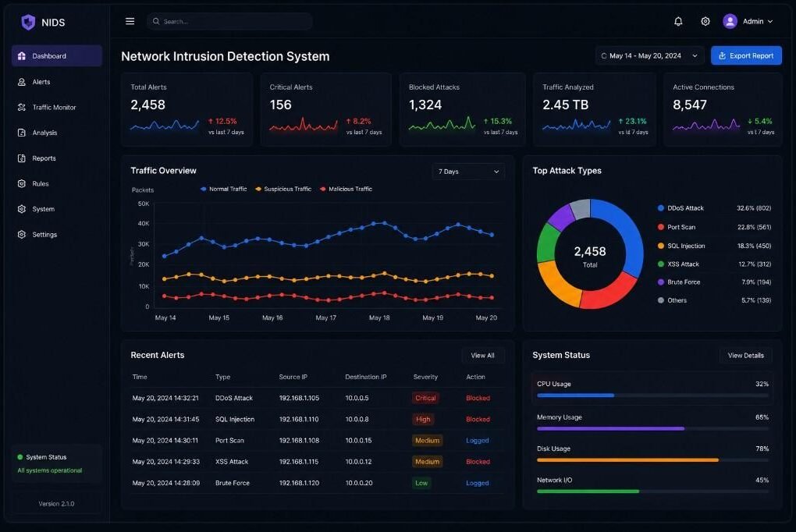Click source IP 192.168.1.105
796x532 pixels.
pos(299,398)
